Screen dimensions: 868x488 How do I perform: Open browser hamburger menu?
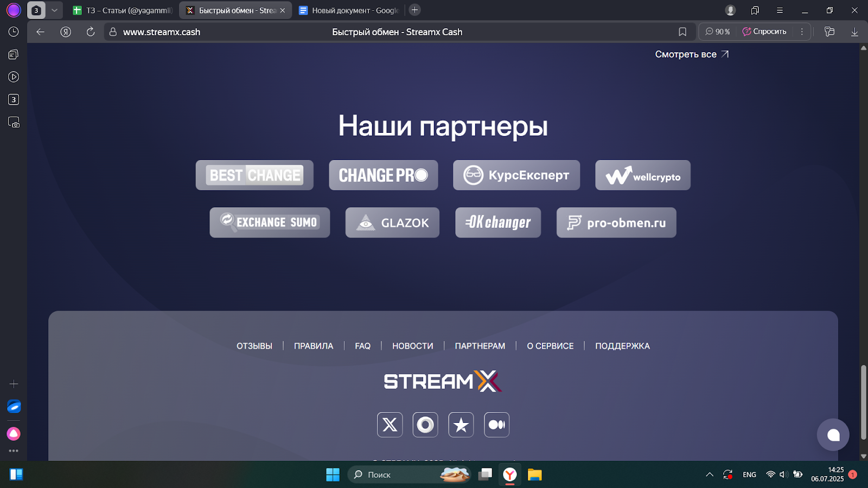(x=780, y=10)
